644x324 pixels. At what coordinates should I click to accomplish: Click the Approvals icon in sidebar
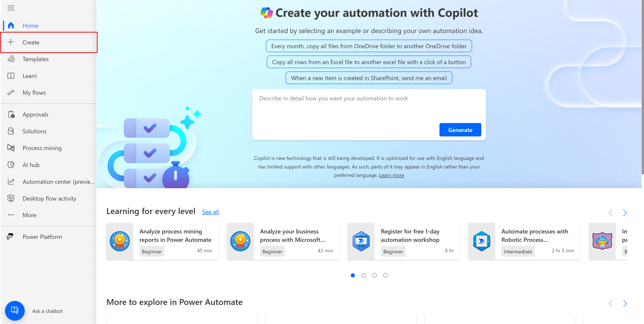coord(11,114)
